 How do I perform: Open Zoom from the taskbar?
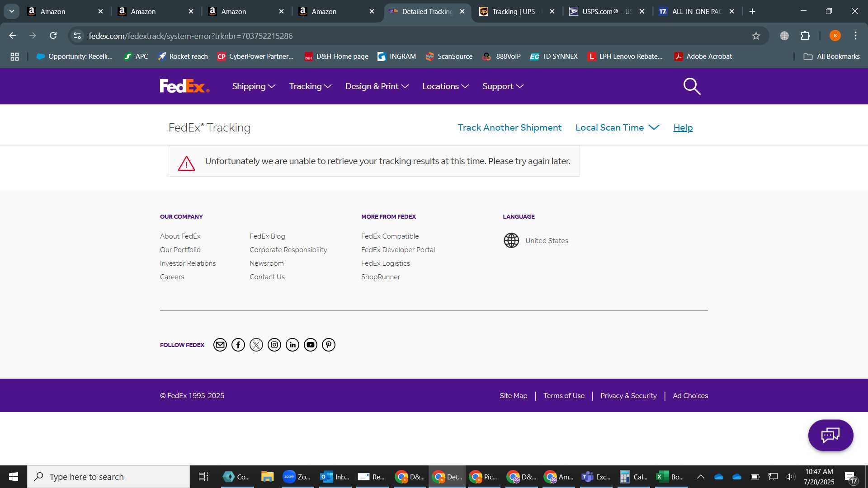click(297, 477)
